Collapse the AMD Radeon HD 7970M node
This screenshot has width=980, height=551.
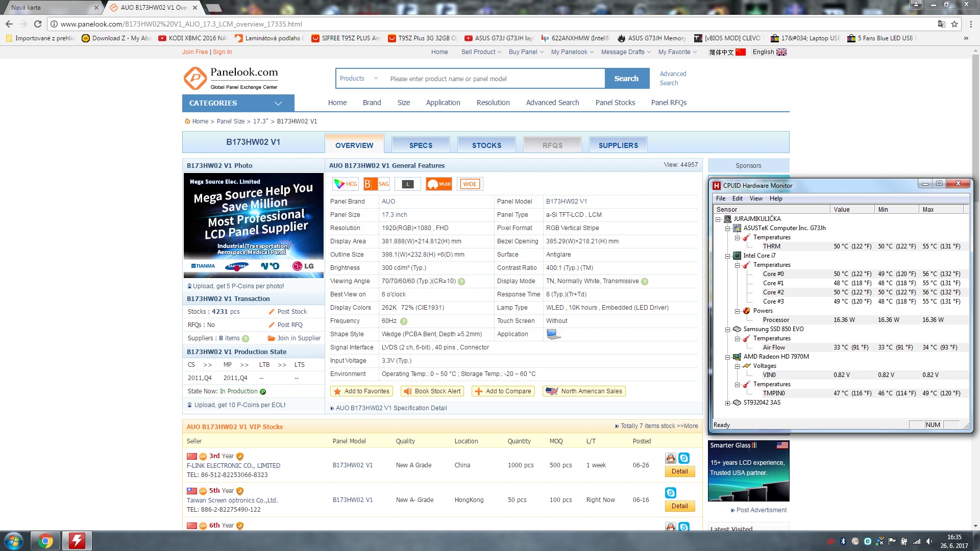(727, 357)
